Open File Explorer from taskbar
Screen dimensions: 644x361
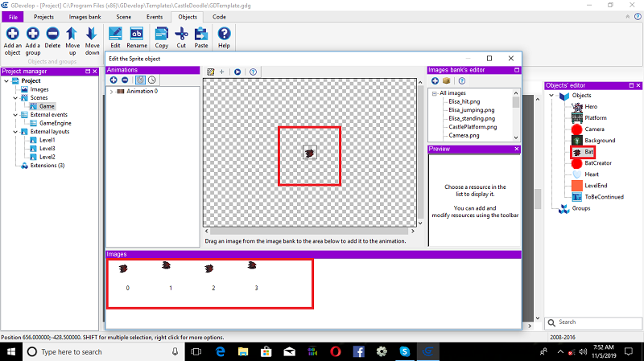(243, 351)
